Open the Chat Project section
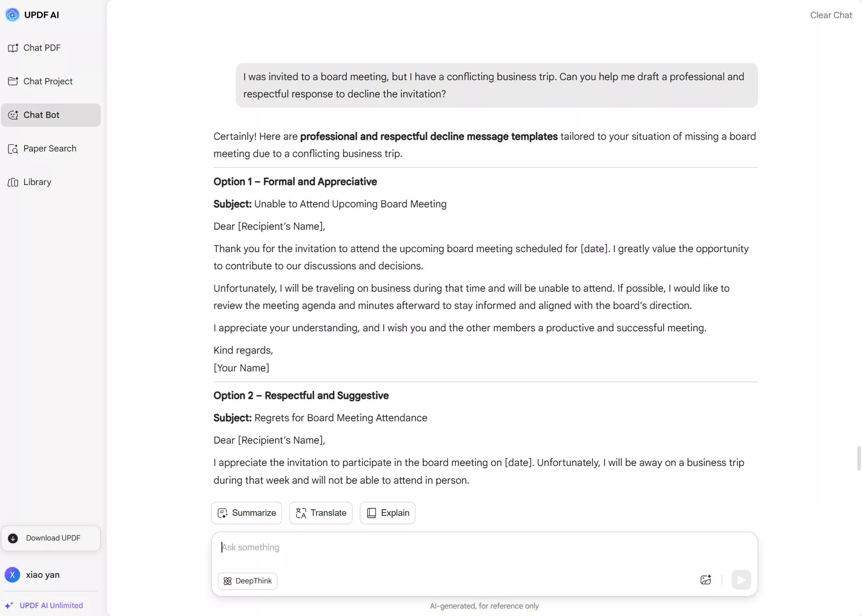 click(48, 82)
